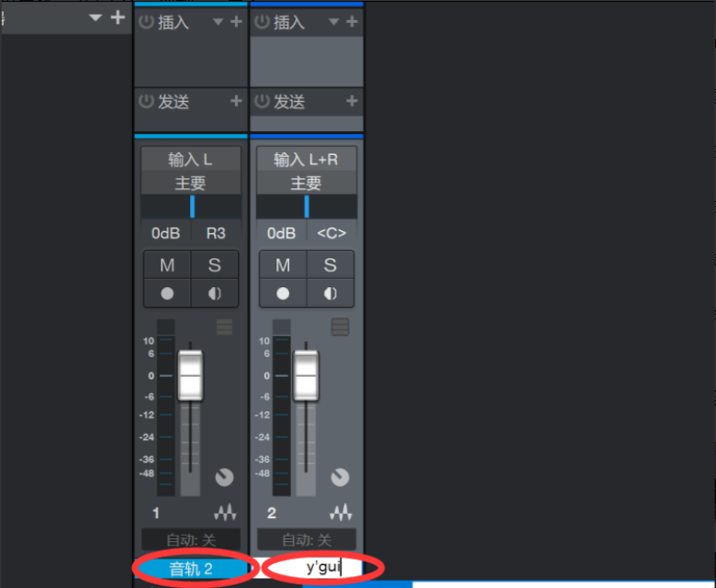
Task: Toggle the sends power icon on channel 2
Action: (262, 101)
